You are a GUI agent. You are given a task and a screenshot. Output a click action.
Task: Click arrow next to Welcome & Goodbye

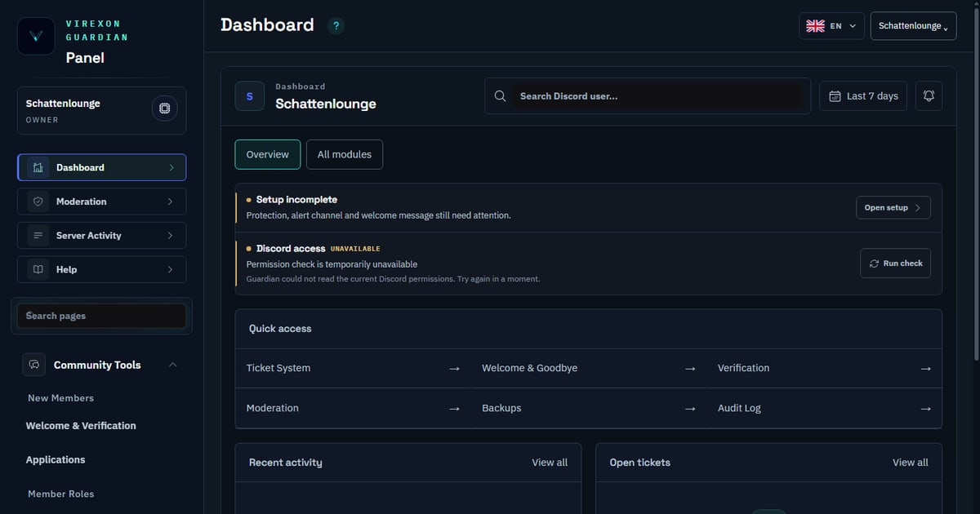[x=690, y=369]
